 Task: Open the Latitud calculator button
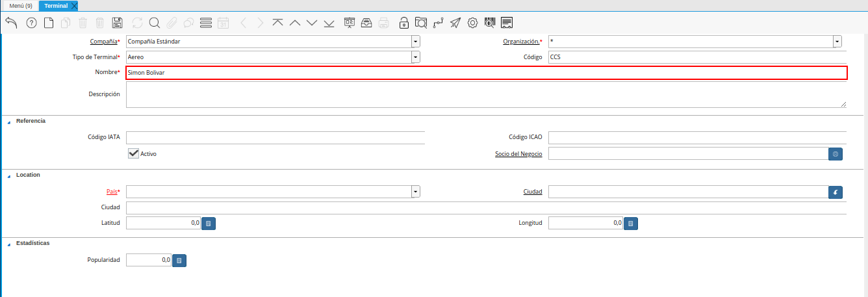[x=209, y=224]
